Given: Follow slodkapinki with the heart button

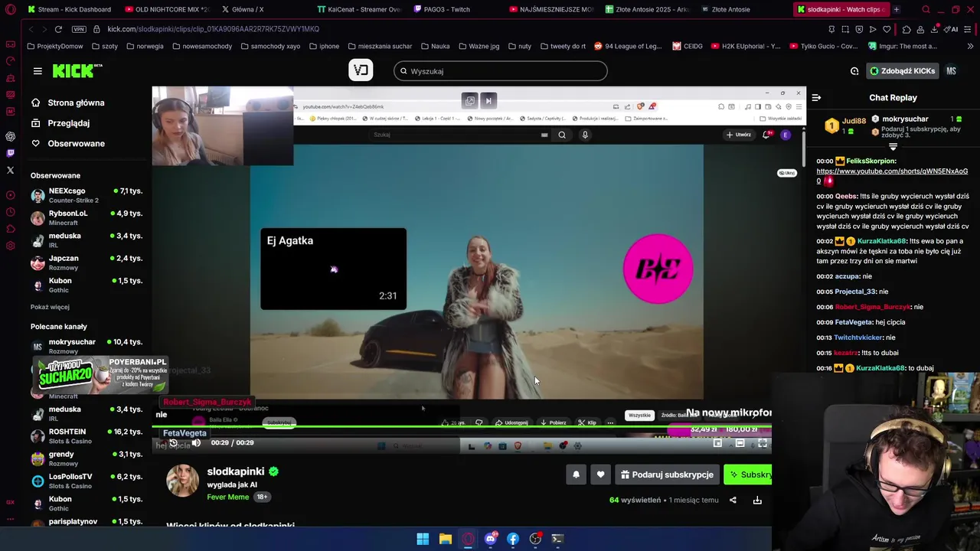Looking at the screenshot, I should tap(600, 474).
